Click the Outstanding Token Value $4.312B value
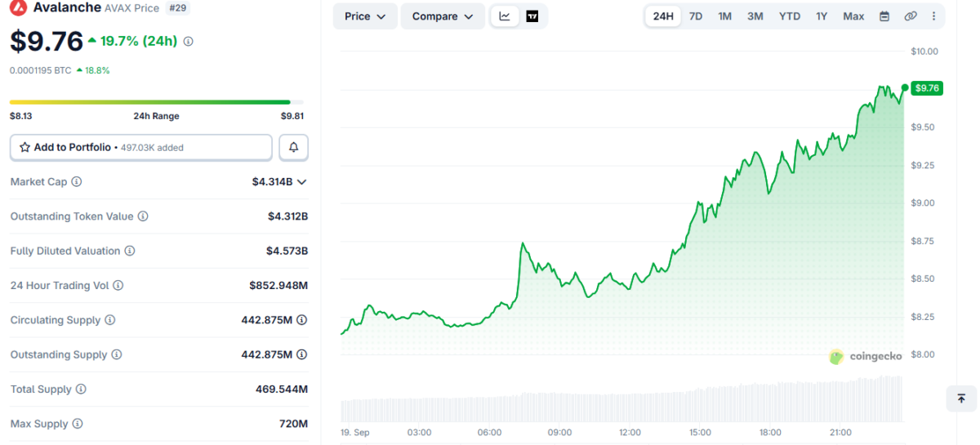 coord(287,216)
